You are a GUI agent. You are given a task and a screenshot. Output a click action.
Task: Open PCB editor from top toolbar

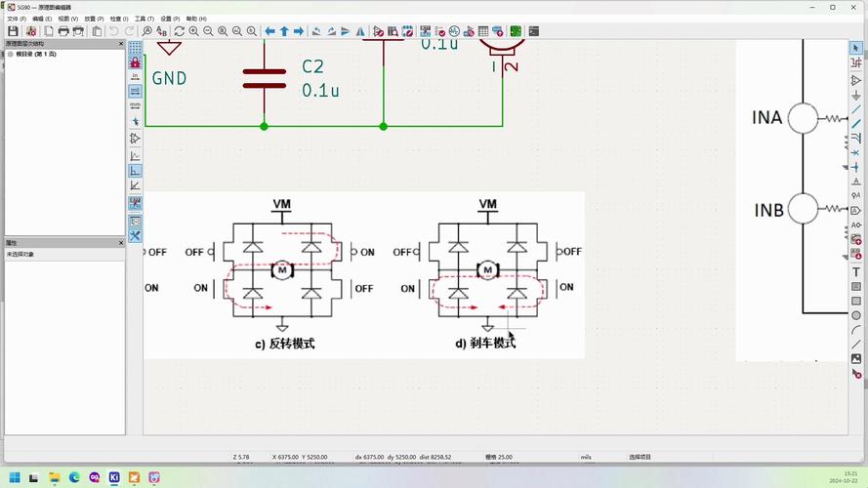tap(515, 31)
